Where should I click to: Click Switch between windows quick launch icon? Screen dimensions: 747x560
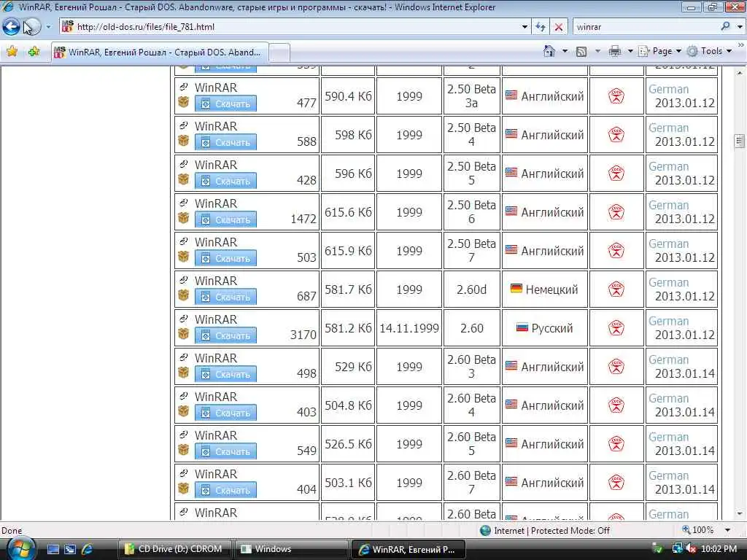click(x=70, y=549)
